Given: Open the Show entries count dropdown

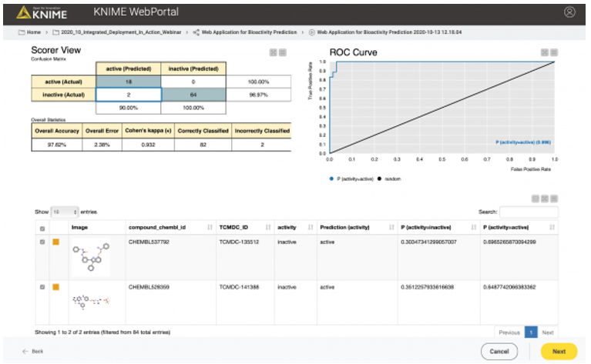Looking at the screenshot, I should pyautogui.click(x=65, y=211).
